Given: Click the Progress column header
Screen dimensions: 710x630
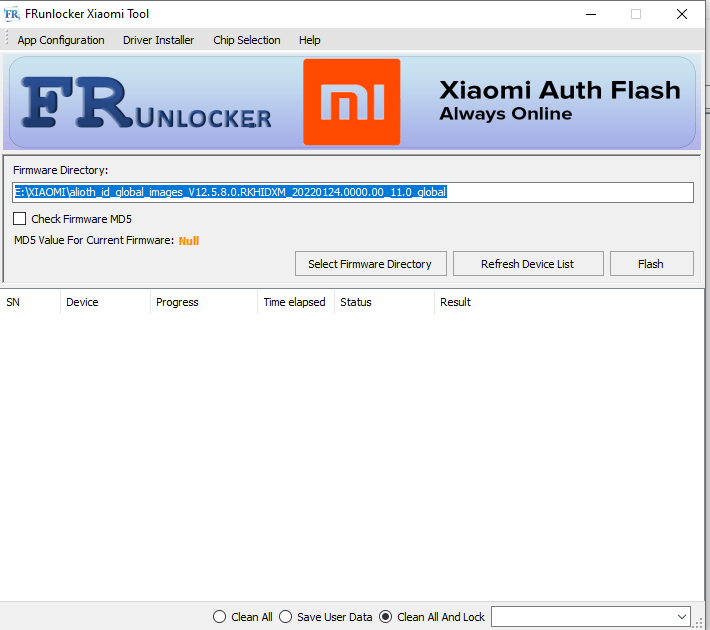Looking at the screenshot, I should (x=204, y=302).
